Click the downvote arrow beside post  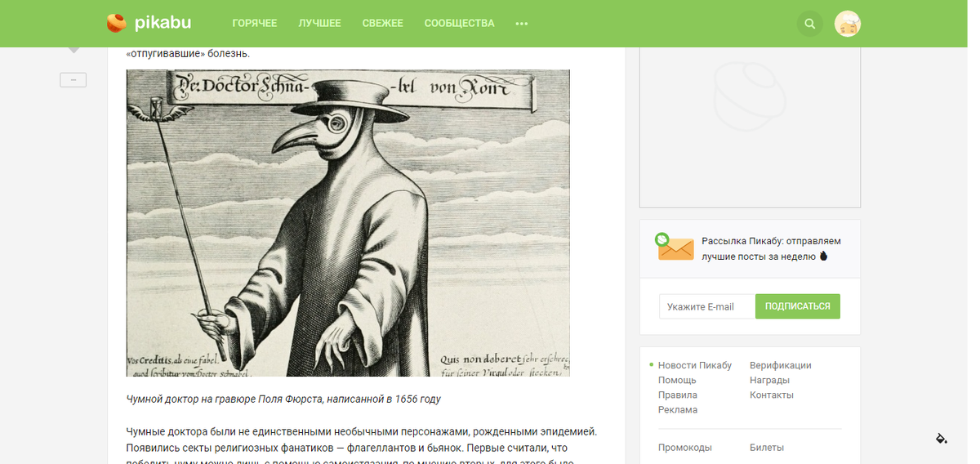click(x=73, y=51)
